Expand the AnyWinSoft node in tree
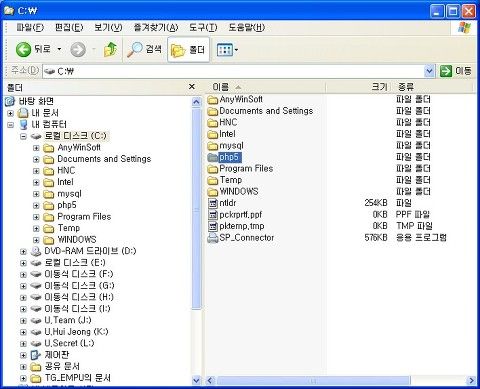480x389 pixels. [x=36, y=148]
